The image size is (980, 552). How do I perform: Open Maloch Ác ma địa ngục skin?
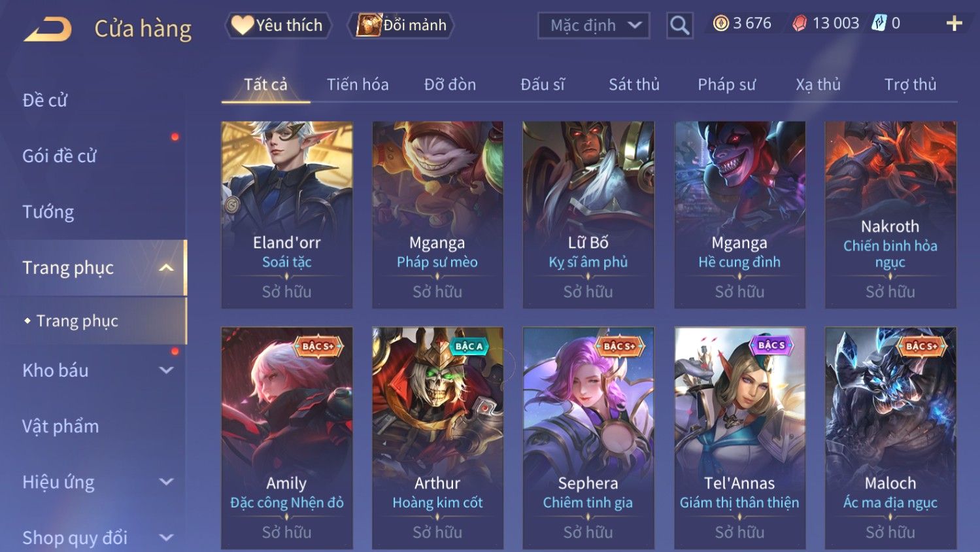(x=890, y=438)
